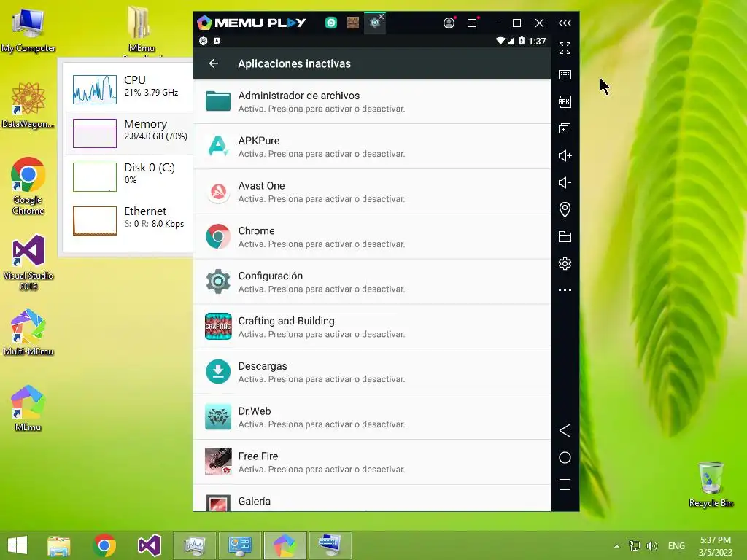Toggle APKPure active state
747x560 pixels.
coord(371,147)
